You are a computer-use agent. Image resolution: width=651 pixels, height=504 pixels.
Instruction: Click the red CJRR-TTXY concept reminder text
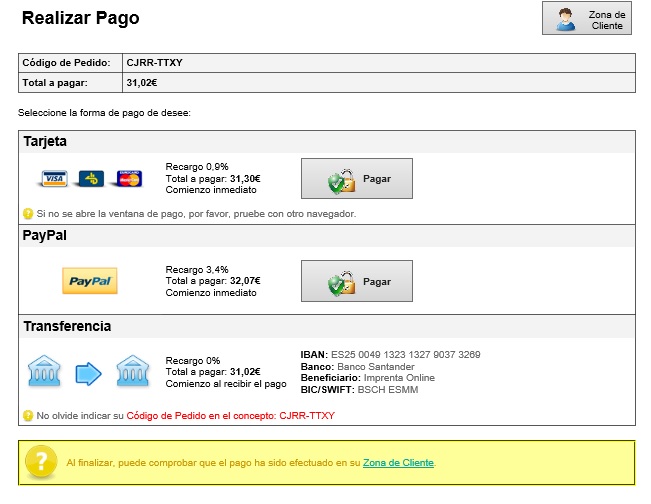tap(307, 415)
